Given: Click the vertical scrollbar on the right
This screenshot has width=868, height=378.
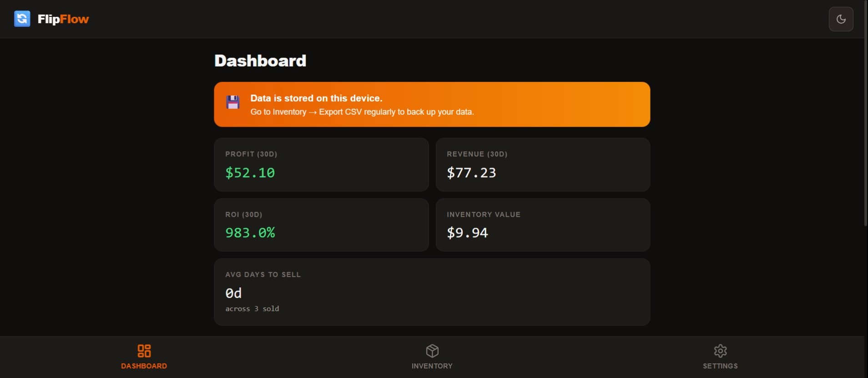Looking at the screenshot, I should (x=865, y=114).
